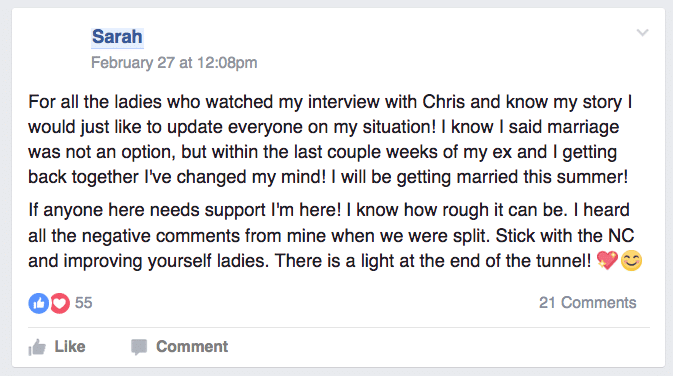The height and width of the screenshot is (376, 673).
Task: Click the phrase "getting married this summer!"
Action: click(512, 177)
